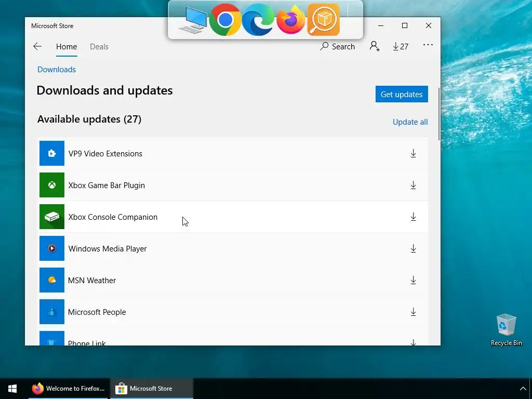Open the orange package search app in dock
The width and height of the screenshot is (532, 399).
tap(323, 20)
